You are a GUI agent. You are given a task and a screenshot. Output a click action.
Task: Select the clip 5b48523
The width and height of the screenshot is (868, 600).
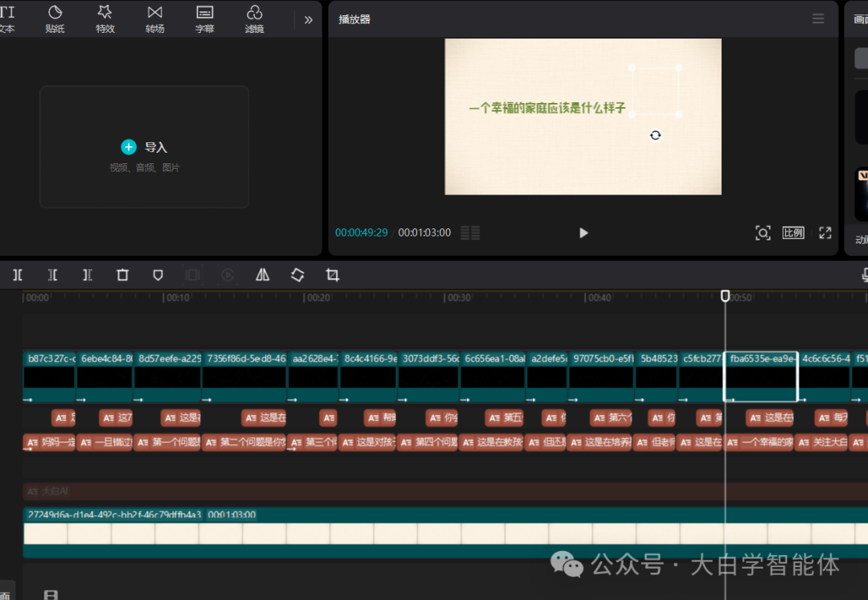[657, 376]
